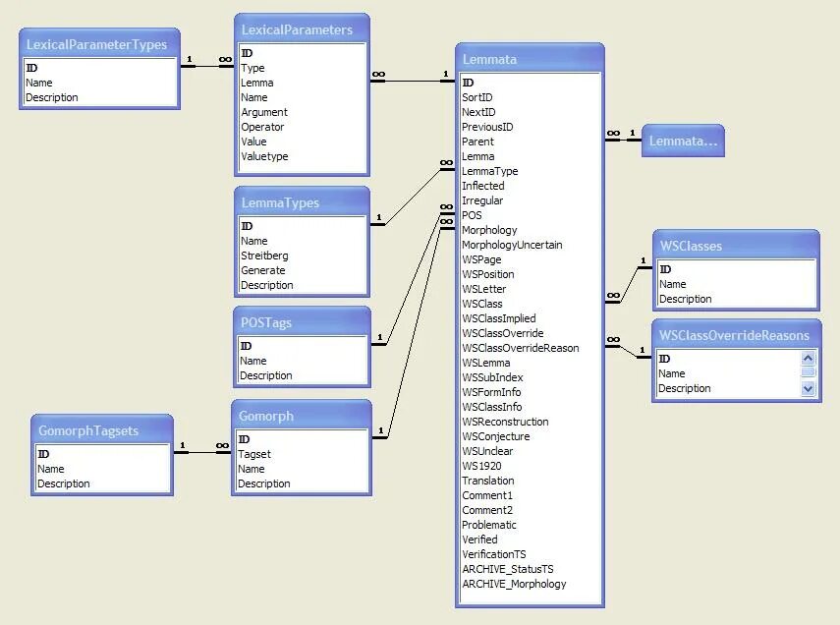Viewport: 840px width, 625px height.
Task: Click the Morphology field in Lemmata
Action: click(531, 230)
